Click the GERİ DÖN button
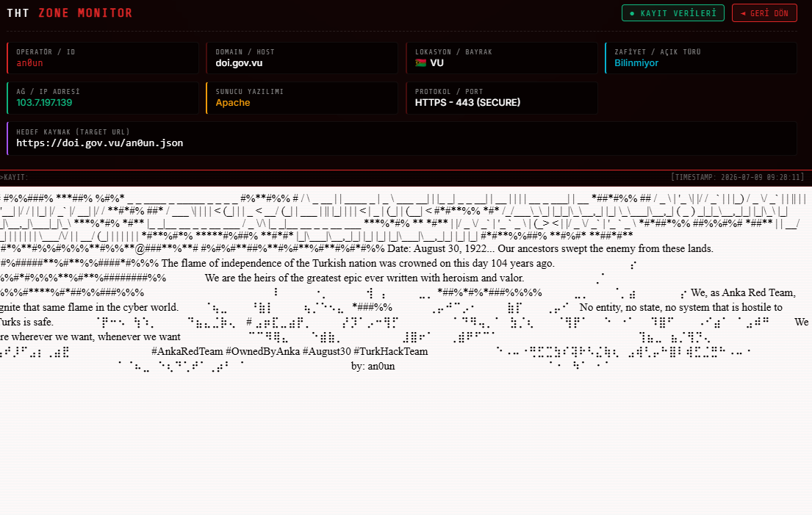Image resolution: width=812 pixels, height=515 pixels. tap(764, 13)
